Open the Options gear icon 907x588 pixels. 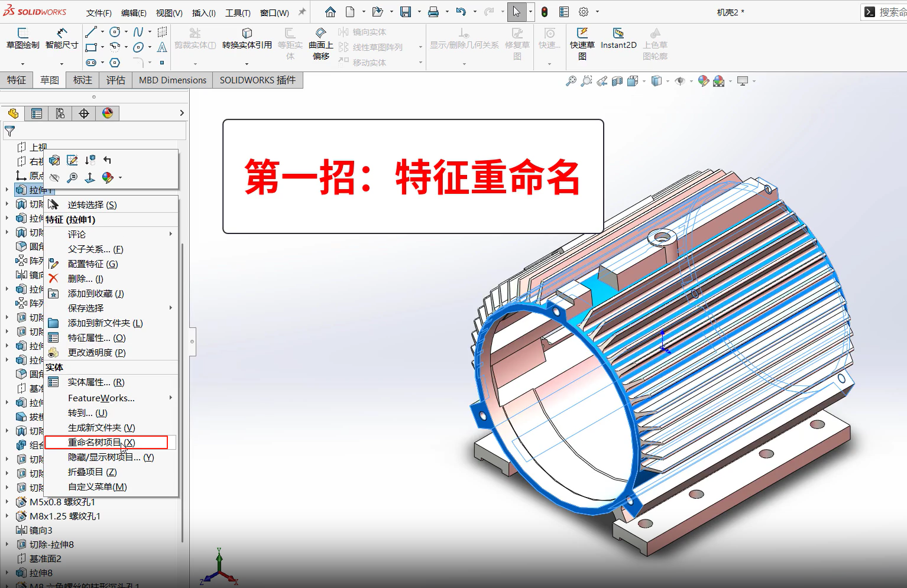(x=584, y=12)
